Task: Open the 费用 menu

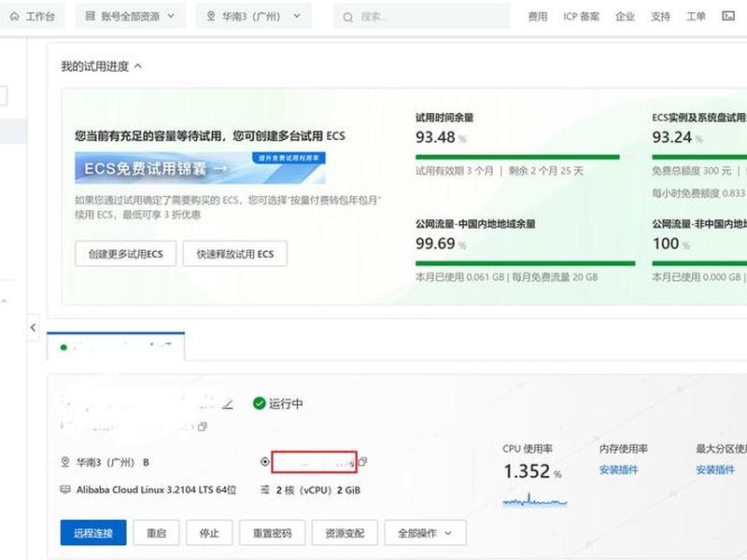Action: pos(537,17)
